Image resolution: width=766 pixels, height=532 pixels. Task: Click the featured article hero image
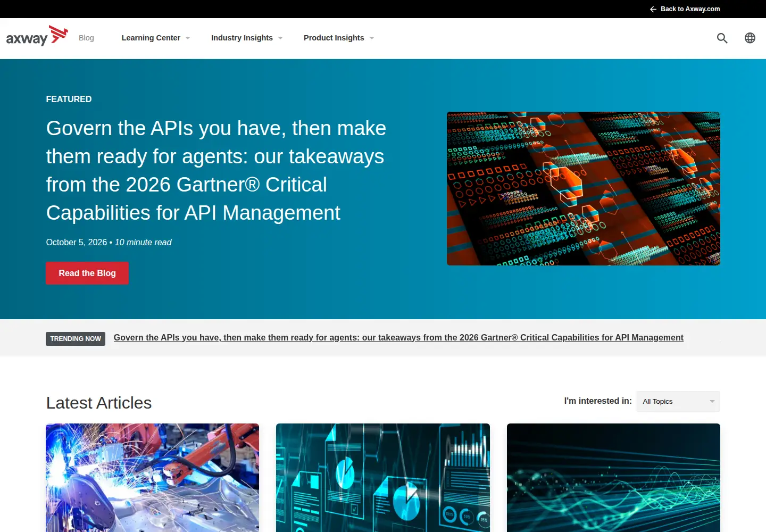pos(584,188)
